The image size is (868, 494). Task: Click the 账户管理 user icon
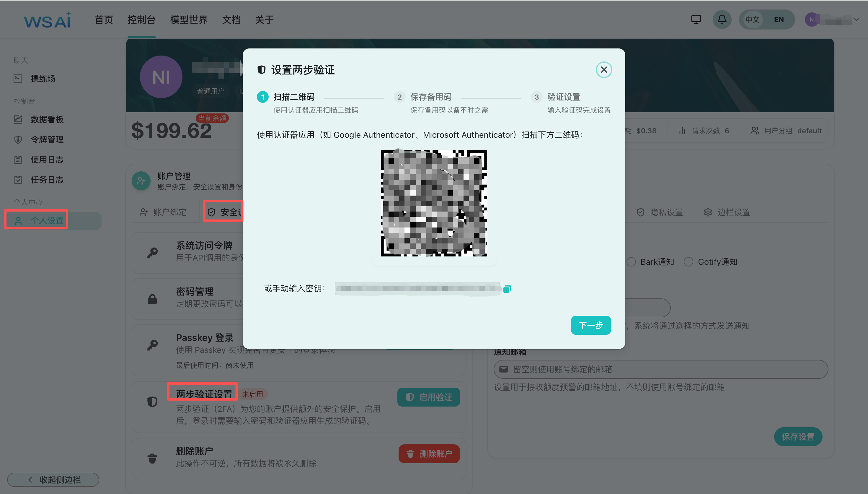tap(141, 181)
